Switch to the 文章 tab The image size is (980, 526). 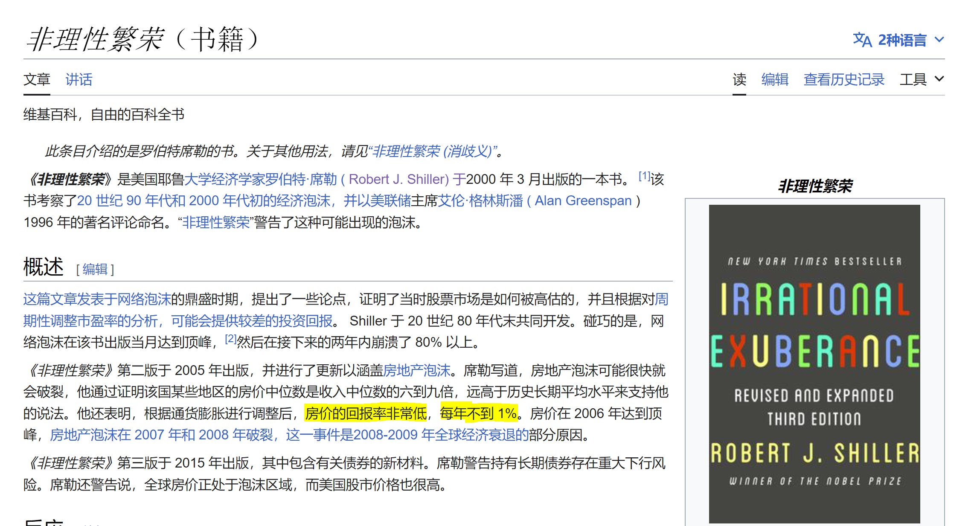[x=37, y=79]
